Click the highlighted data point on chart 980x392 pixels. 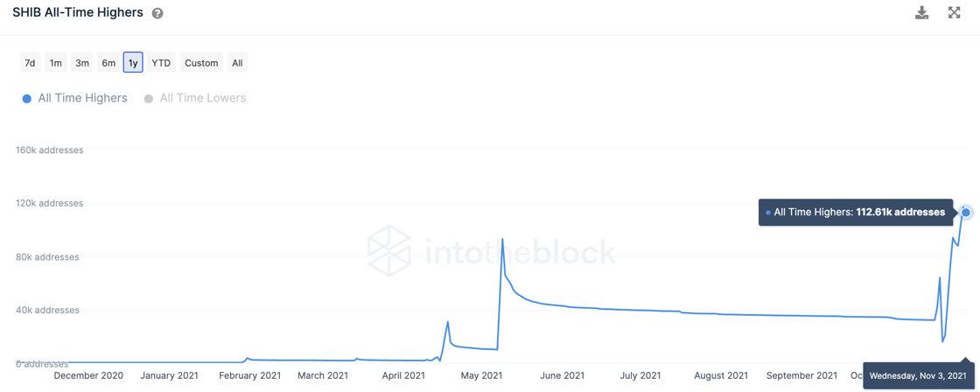coord(966,212)
